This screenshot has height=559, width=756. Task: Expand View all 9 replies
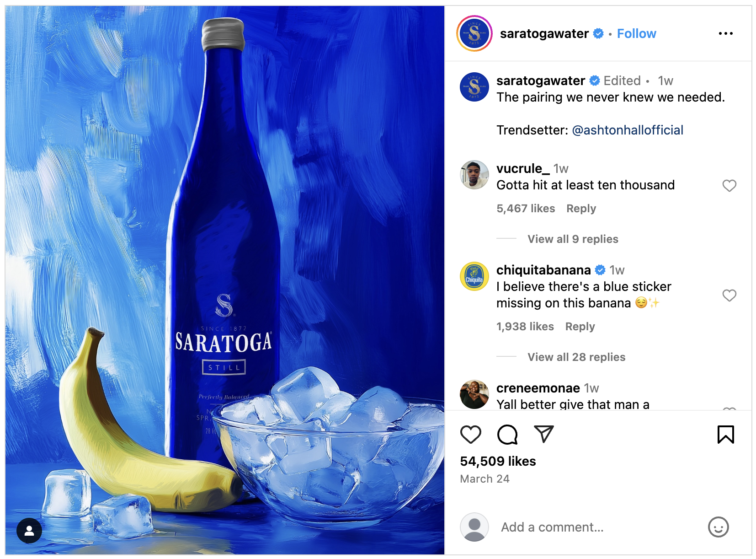point(572,239)
